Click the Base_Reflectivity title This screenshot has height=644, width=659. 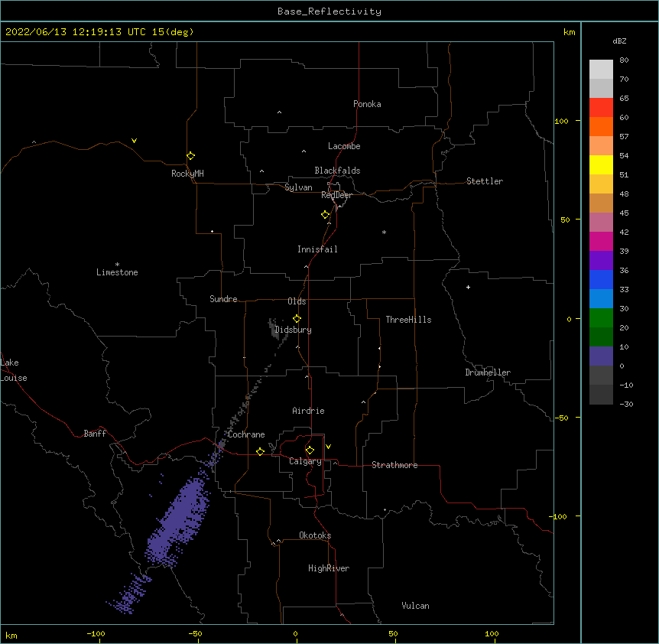329,11
